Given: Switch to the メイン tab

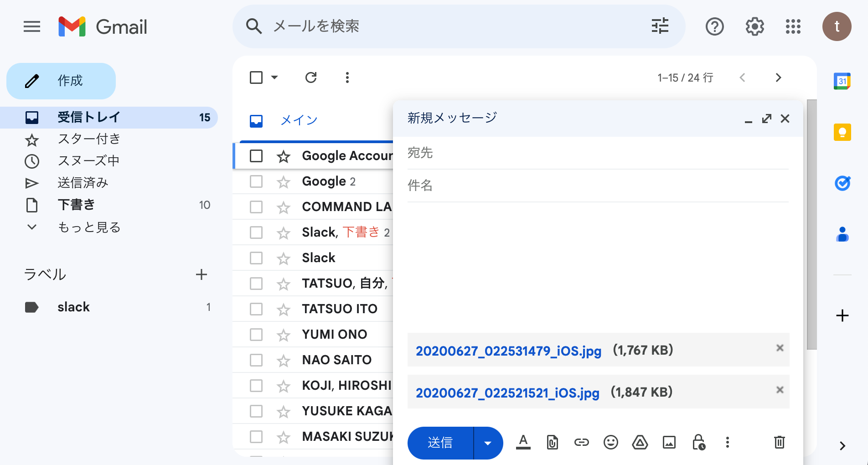Looking at the screenshot, I should click(299, 120).
